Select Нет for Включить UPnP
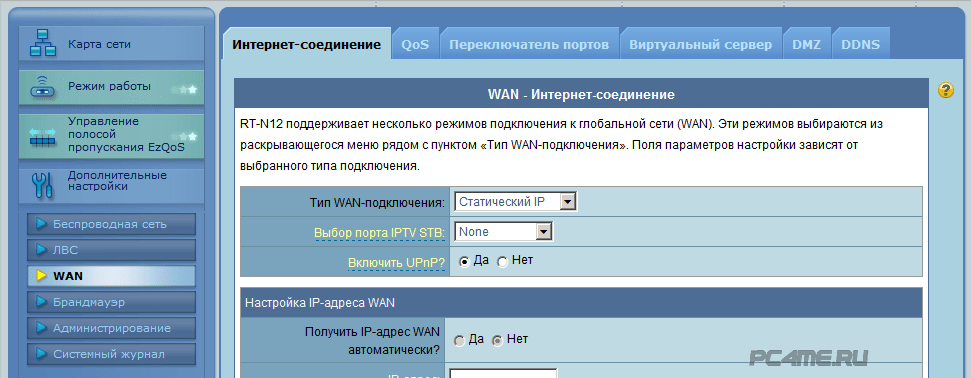 coord(502,262)
